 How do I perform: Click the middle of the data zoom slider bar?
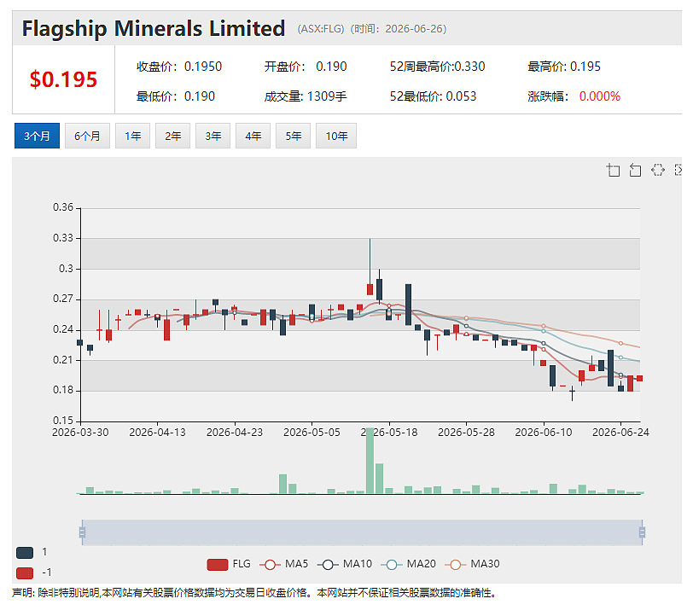(362, 532)
